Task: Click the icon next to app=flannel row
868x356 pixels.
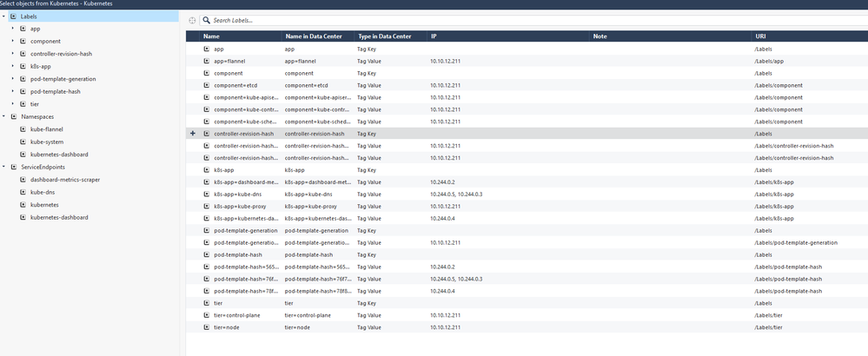Action: click(207, 62)
